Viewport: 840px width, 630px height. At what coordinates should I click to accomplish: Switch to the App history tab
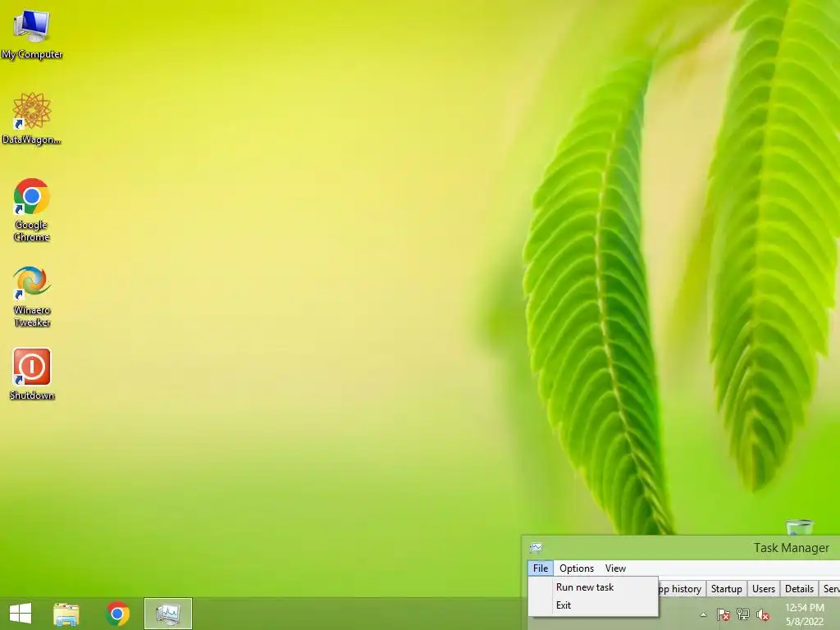(x=682, y=589)
